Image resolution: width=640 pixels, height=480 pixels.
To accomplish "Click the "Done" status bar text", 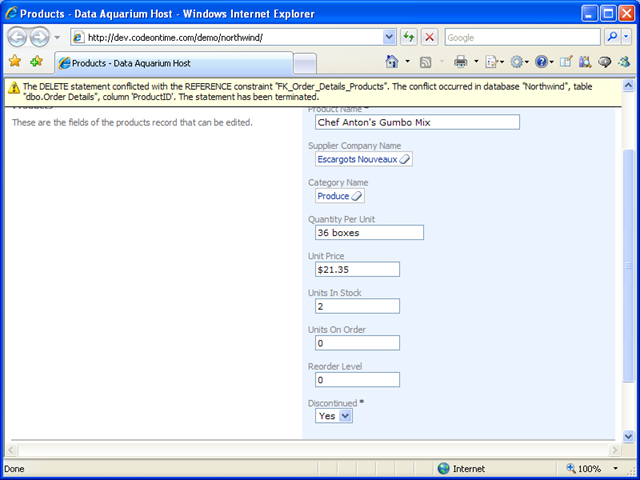I will 14,469.
